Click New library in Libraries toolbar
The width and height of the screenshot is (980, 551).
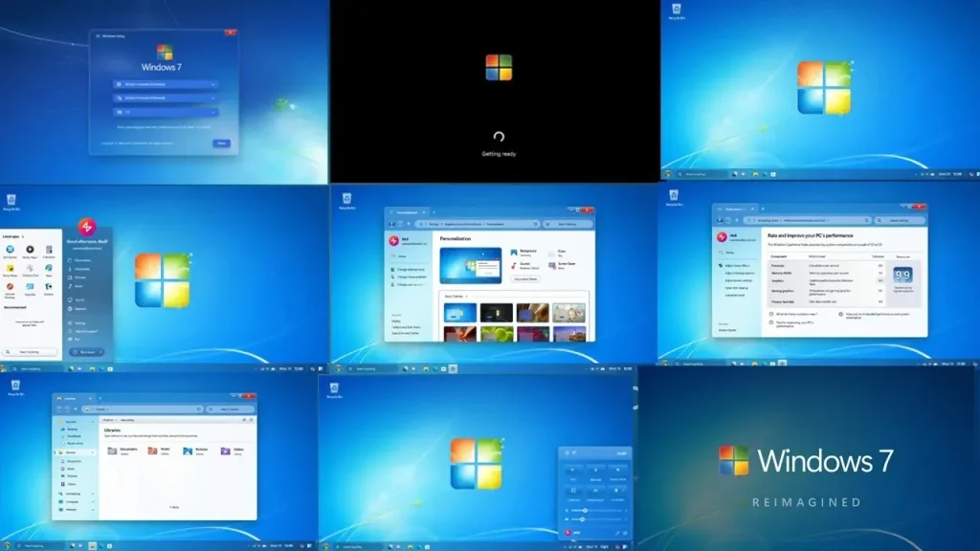pos(127,420)
